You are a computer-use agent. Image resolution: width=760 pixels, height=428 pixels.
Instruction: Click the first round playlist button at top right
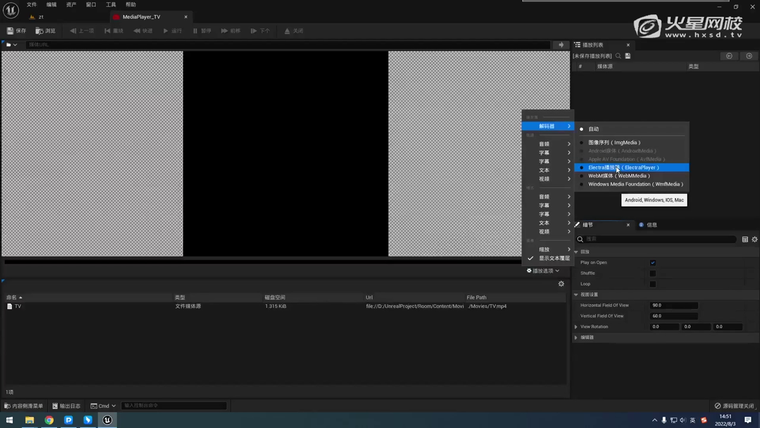729,56
